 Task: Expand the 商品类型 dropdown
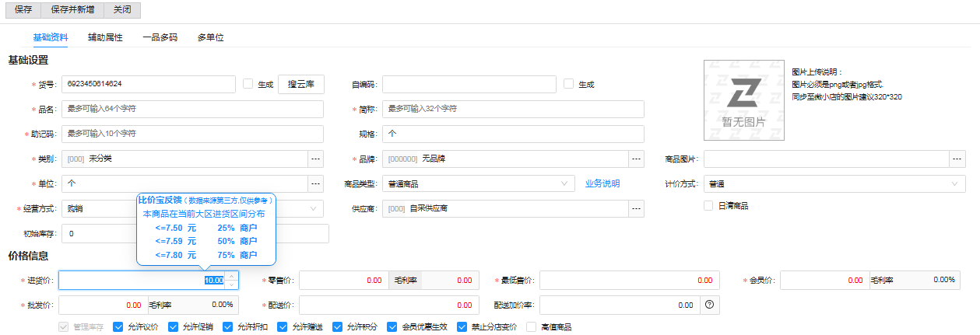479,183
